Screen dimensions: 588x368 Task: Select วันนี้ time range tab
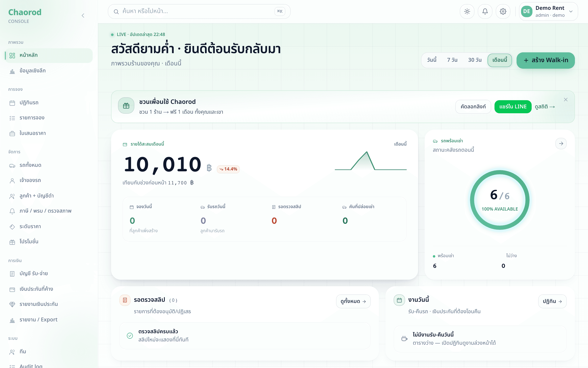[x=432, y=60]
